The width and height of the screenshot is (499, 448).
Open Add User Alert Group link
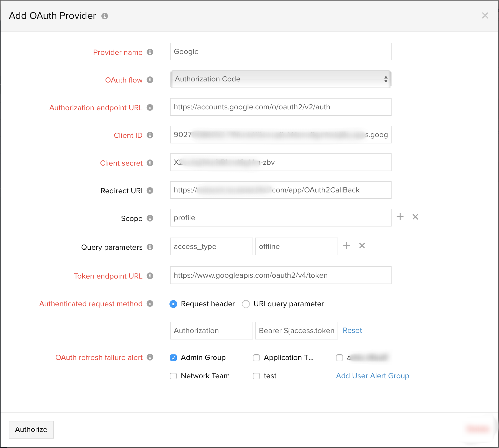pos(372,376)
